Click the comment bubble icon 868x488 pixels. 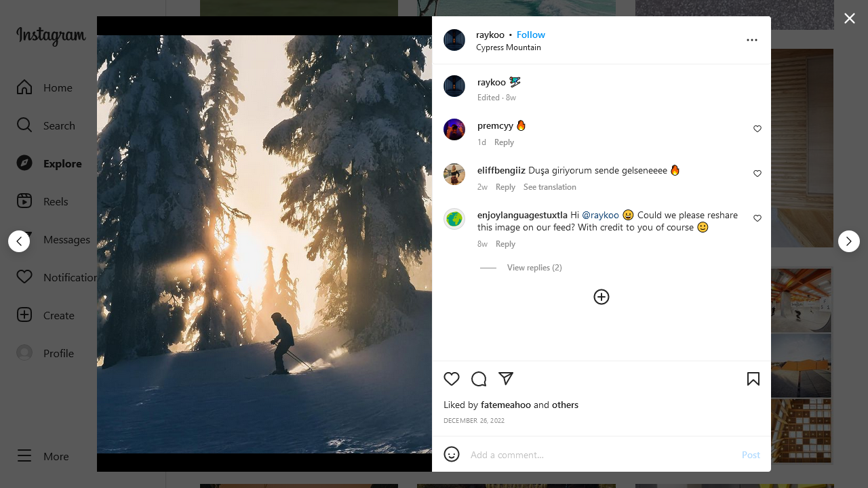tap(479, 379)
